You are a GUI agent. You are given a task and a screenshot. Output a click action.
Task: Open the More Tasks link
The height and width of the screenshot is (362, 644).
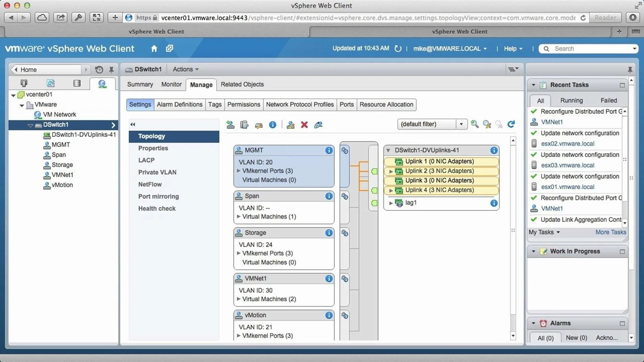(611, 232)
